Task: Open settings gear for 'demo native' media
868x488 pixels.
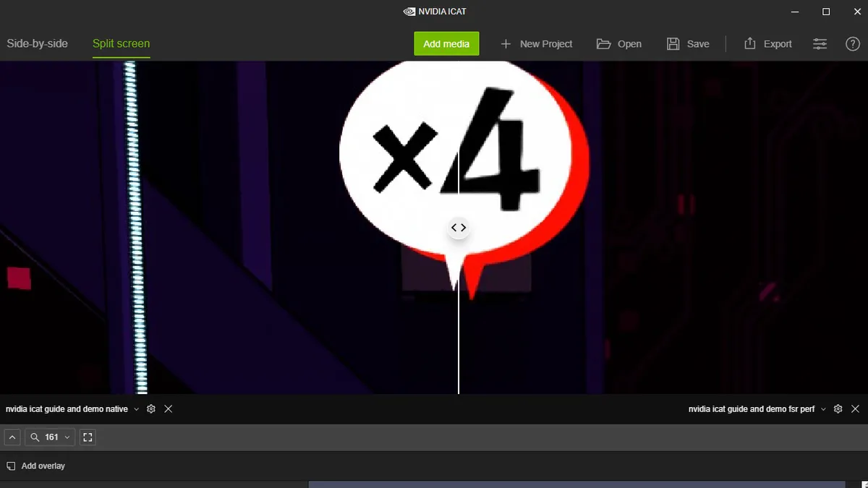Action: (151, 409)
